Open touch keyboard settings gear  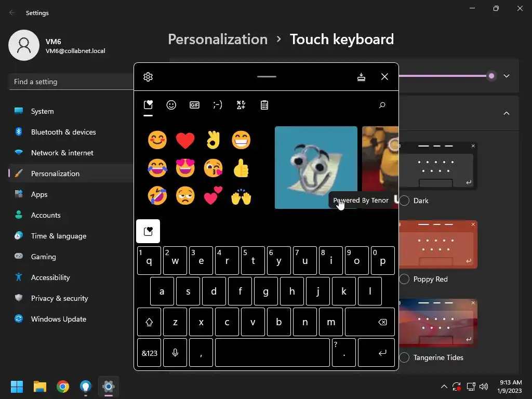click(148, 77)
